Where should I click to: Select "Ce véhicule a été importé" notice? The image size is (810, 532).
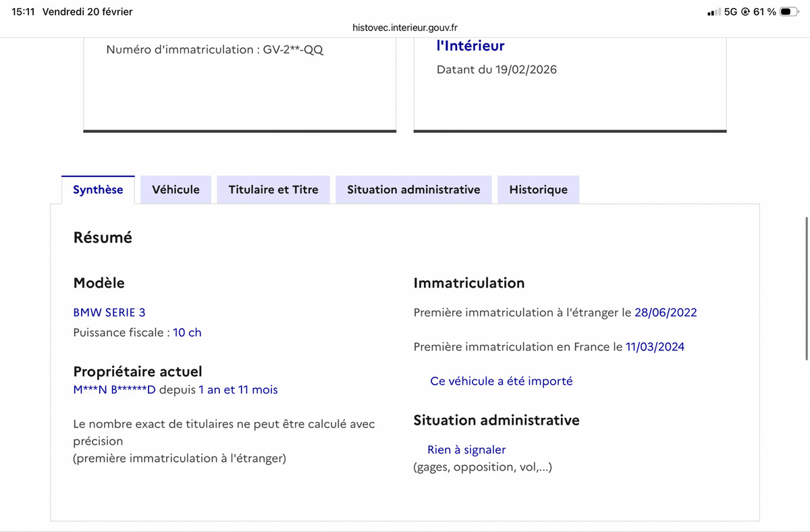coord(501,381)
